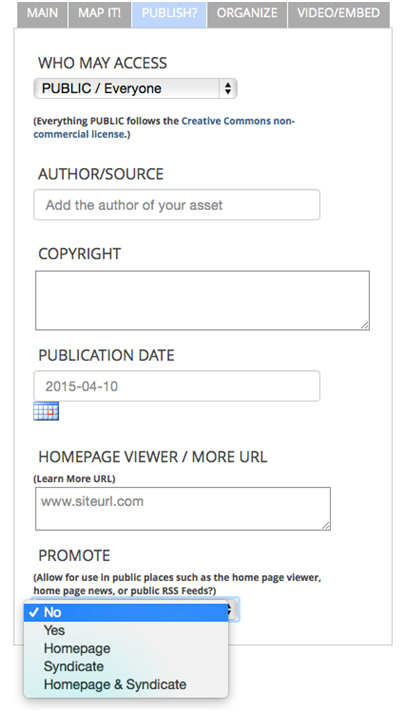
Task: Click the Publication Date field showing 2015-04-10
Action: pyautogui.click(x=177, y=386)
